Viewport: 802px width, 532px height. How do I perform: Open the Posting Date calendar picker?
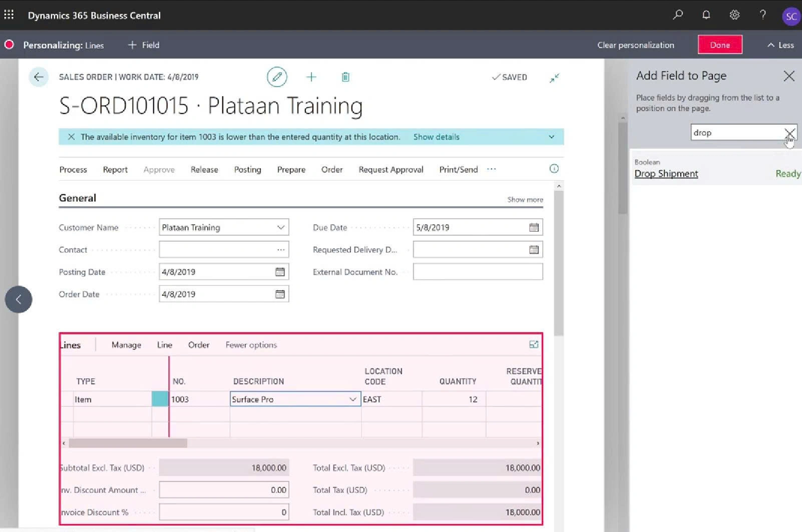pos(280,272)
